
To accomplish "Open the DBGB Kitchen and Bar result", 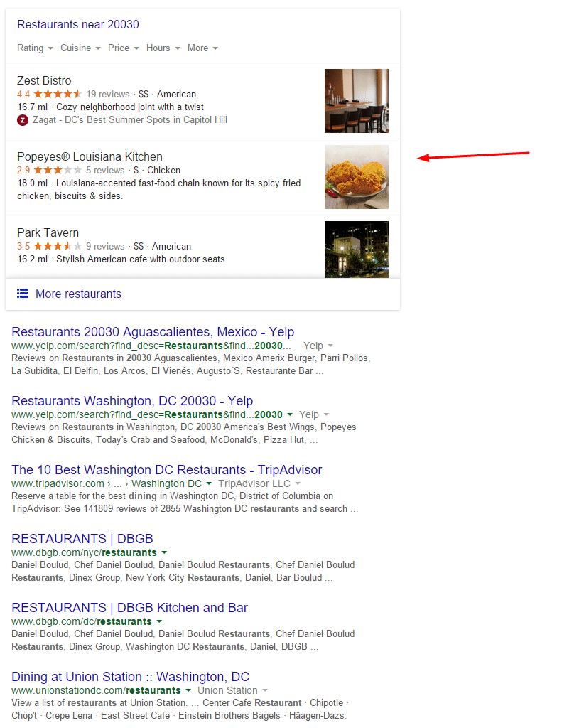I will click(129, 608).
